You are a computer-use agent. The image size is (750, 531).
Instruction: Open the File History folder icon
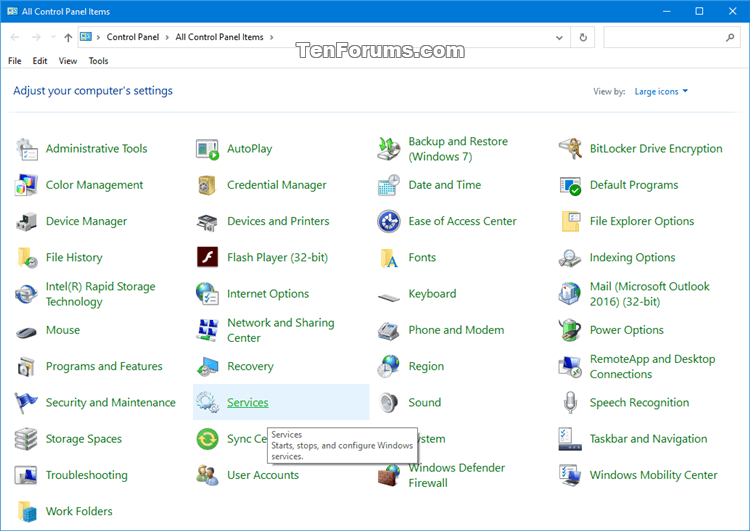click(27, 258)
